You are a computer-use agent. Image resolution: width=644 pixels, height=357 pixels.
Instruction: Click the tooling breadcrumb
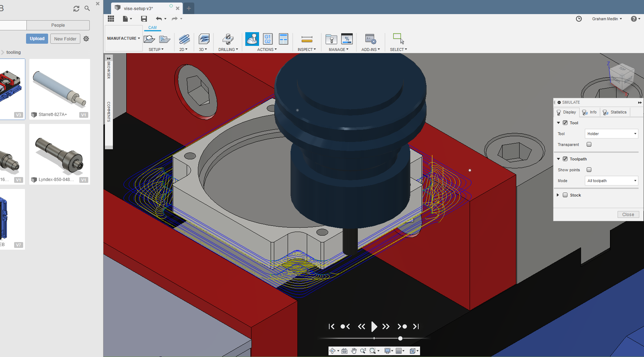coord(13,52)
